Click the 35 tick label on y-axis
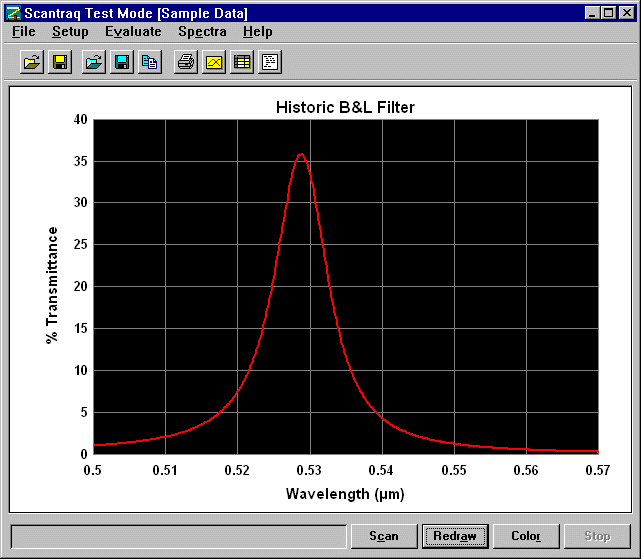The width and height of the screenshot is (641, 559). click(x=81, y=162)
